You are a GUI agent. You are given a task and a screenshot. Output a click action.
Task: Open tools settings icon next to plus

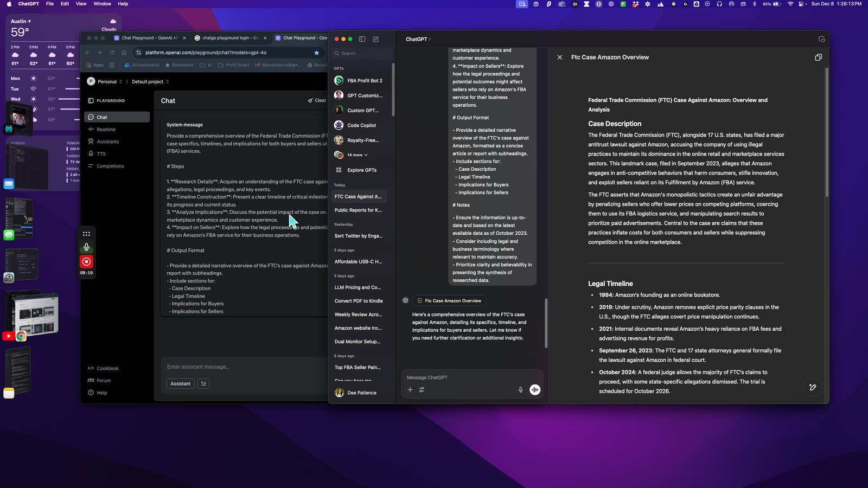click(x=422, y=389)
